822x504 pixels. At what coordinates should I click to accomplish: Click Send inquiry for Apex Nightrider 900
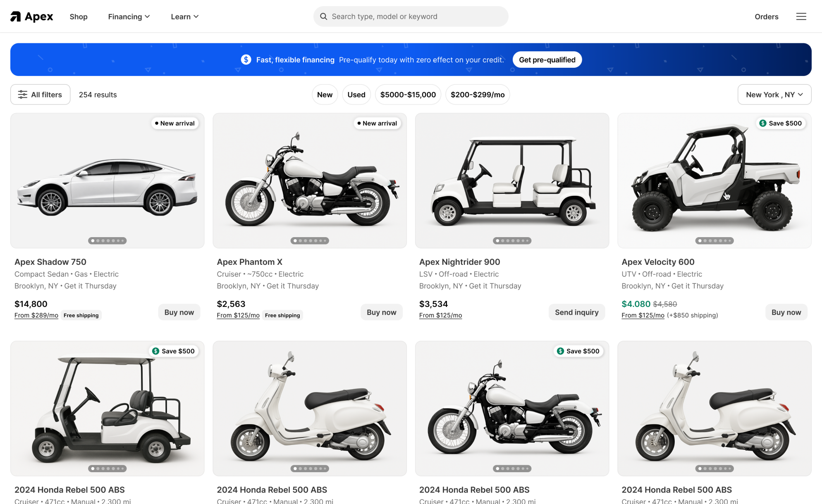576,312
